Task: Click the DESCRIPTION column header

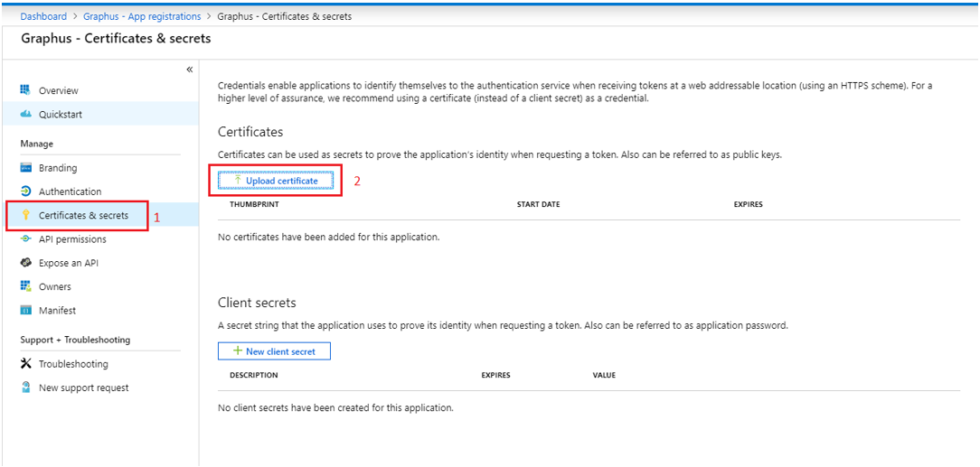Action: tap(254, 375)
